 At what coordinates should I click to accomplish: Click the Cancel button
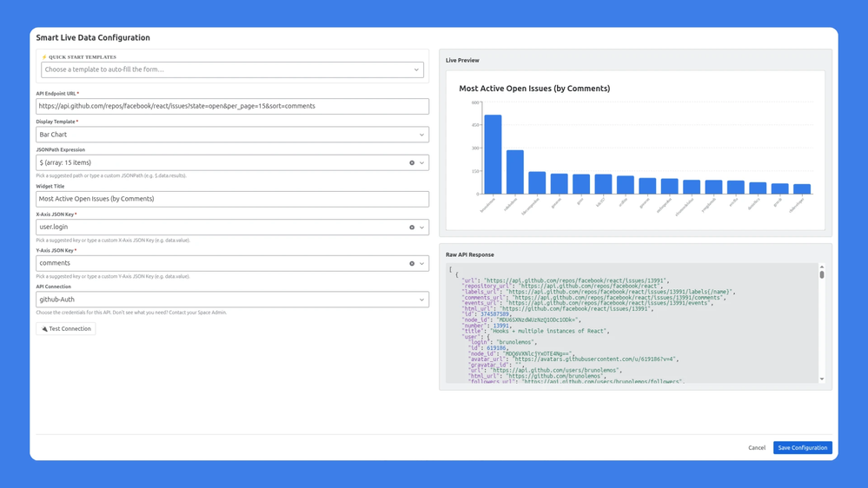pyautogui.click(x=757, y=447)
